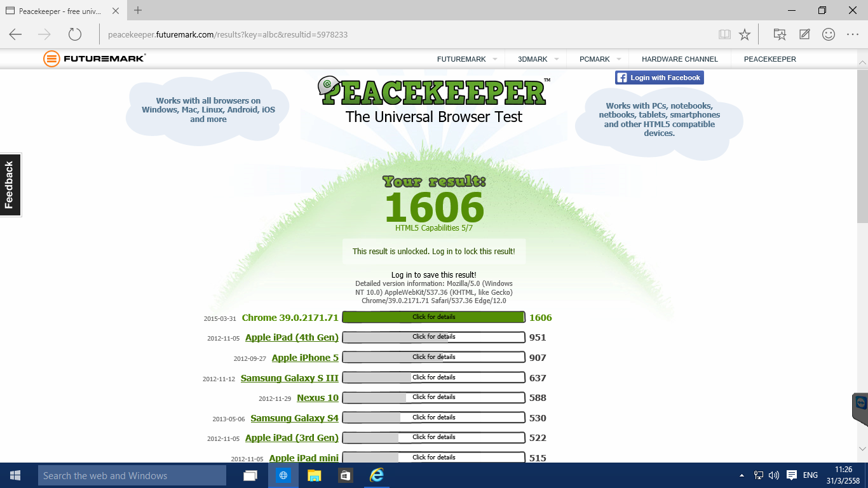Open Nexus 10 link

tap(318, 398)
